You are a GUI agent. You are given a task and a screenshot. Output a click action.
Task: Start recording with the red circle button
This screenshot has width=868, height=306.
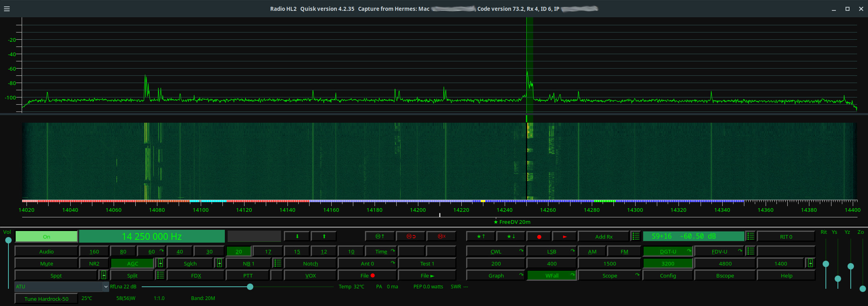point(539,237)
